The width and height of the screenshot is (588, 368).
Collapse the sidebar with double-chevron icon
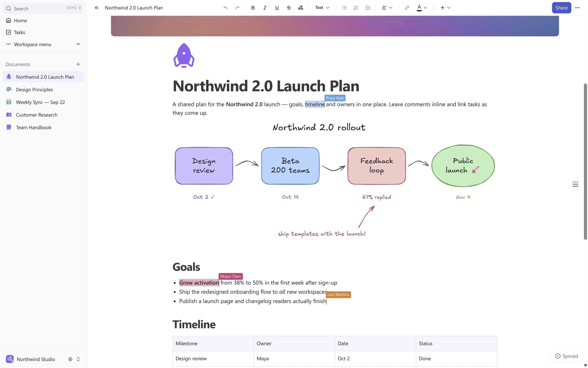[x=96, y=8]
